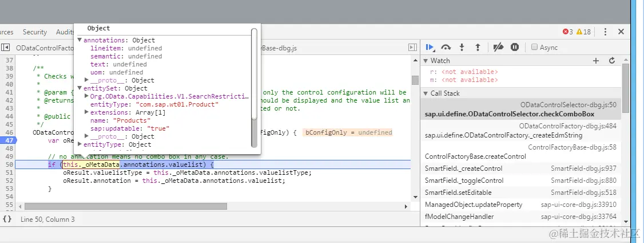Step into next function call
644x243 pixels.
[462, 48]
